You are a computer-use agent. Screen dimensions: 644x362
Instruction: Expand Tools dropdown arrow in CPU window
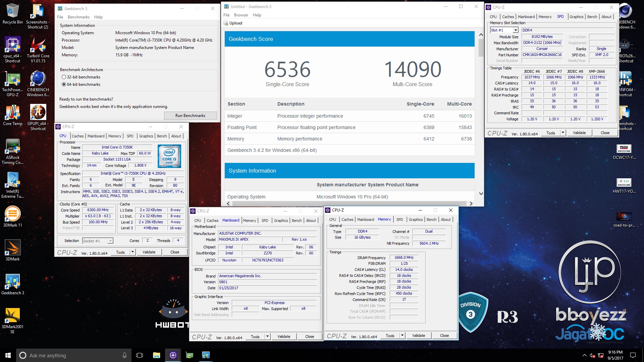click(132, 252)
